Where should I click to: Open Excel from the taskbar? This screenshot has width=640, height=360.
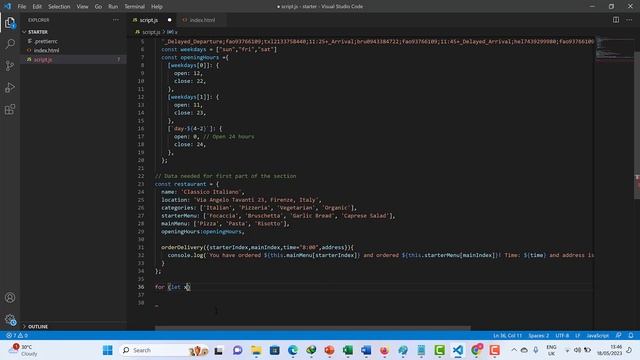click(348, 350)
